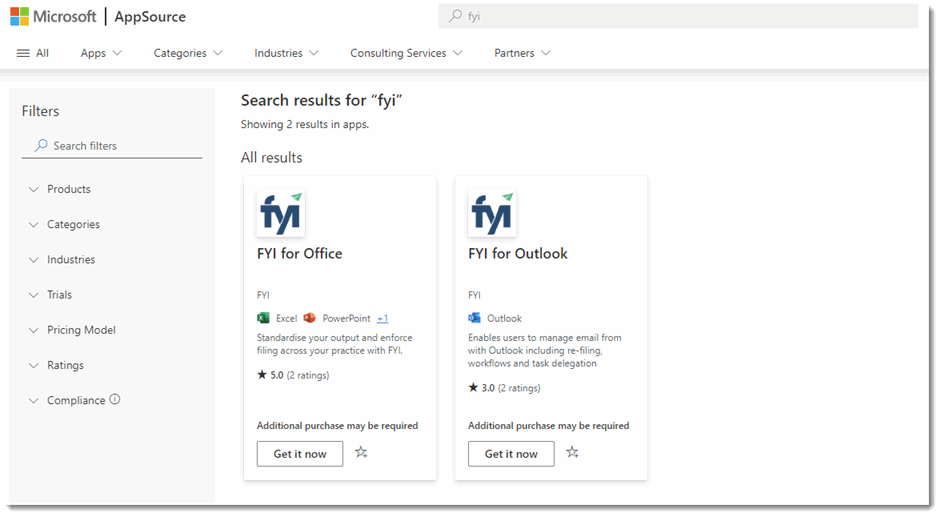Open the Industries navigation dropdown
This screenshot has height=517, width=941.
286,53
